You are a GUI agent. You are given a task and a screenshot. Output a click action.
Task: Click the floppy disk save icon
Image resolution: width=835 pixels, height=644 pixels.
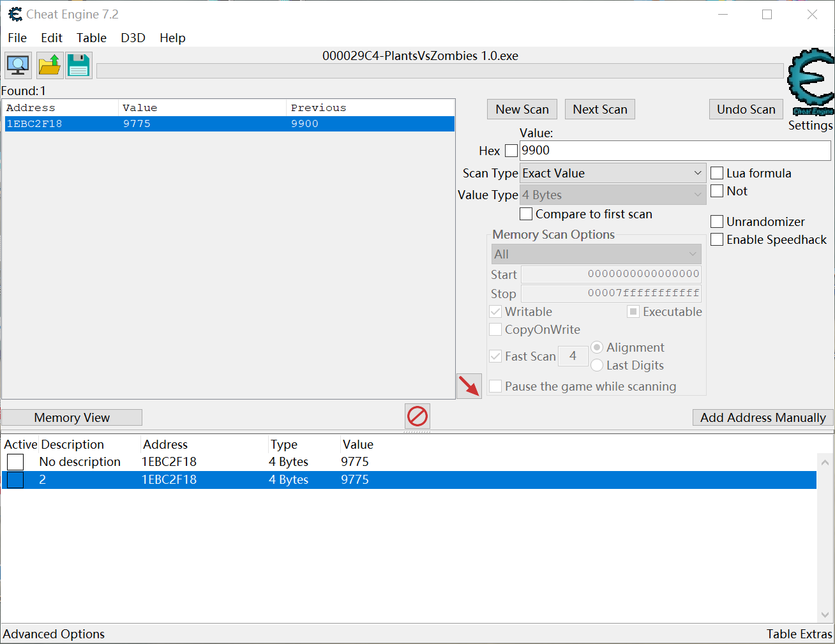point(79,65)
